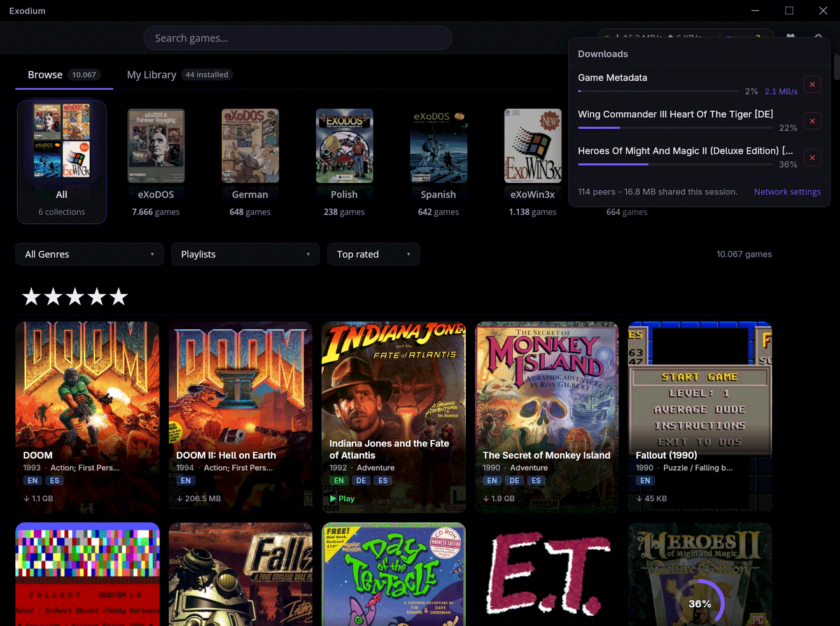Open favorites heart icon in top bar
This screenshot has width=840, height=626.
tap(790, 37)
